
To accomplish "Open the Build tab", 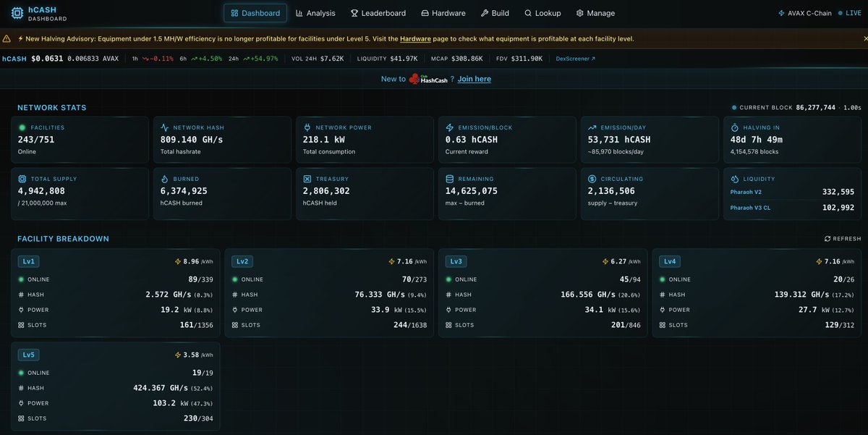I will (x=494, y=13).
